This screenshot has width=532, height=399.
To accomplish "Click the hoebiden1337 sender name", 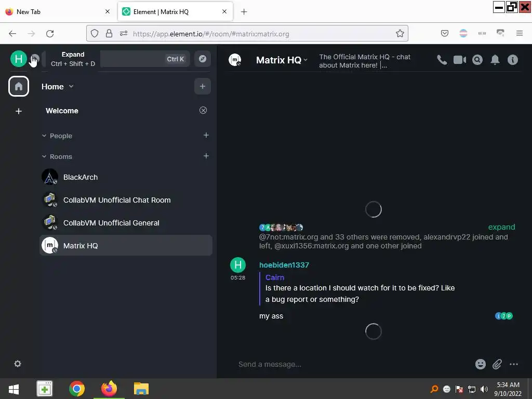I will pyautogui.click(x=284, y=265).
